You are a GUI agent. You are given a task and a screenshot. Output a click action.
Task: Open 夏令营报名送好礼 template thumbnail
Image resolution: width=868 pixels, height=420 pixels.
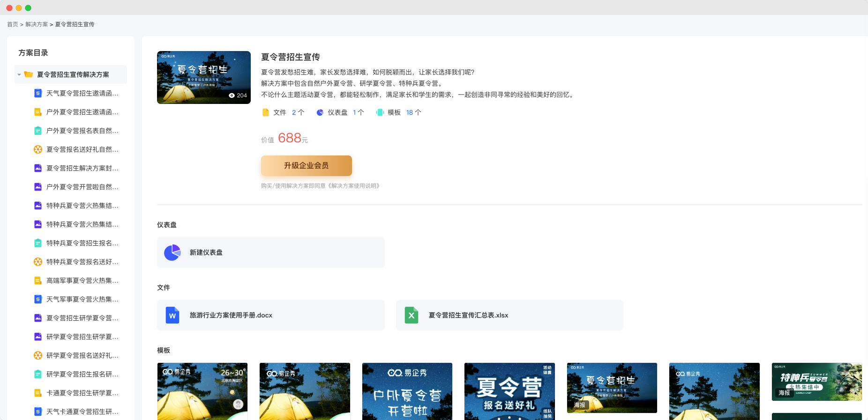pyautogui.click(x=509, y=391)
